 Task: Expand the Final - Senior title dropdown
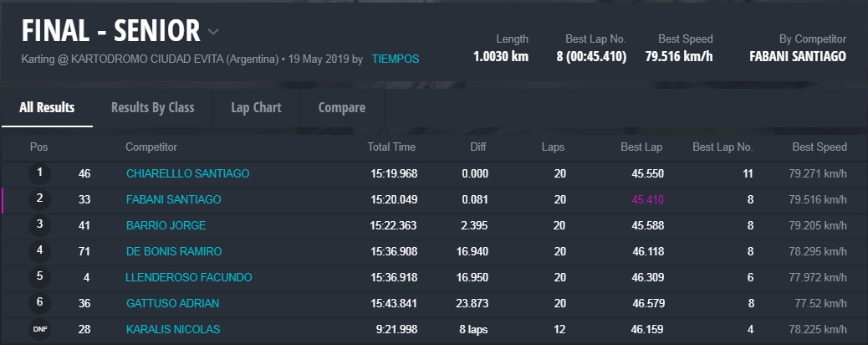213,33
